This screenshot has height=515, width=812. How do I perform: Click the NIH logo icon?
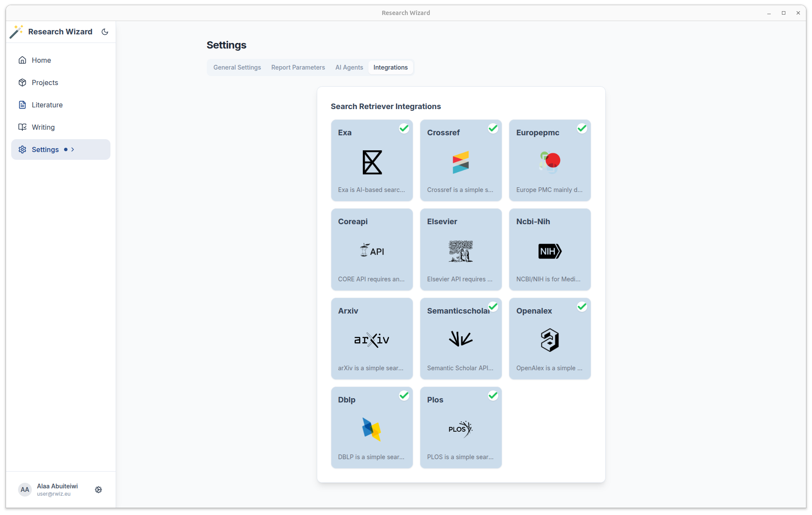coord(549,251)
